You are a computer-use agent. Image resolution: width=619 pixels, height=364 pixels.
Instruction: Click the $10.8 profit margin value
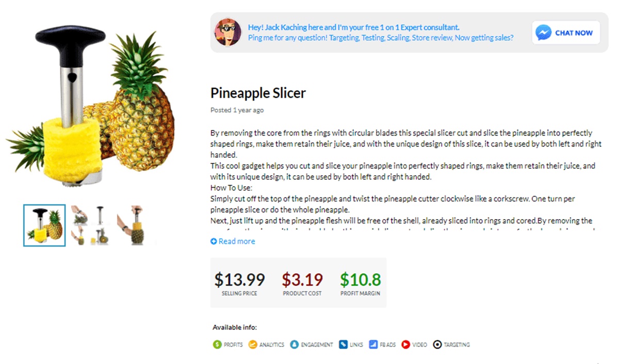coord(360,280)
